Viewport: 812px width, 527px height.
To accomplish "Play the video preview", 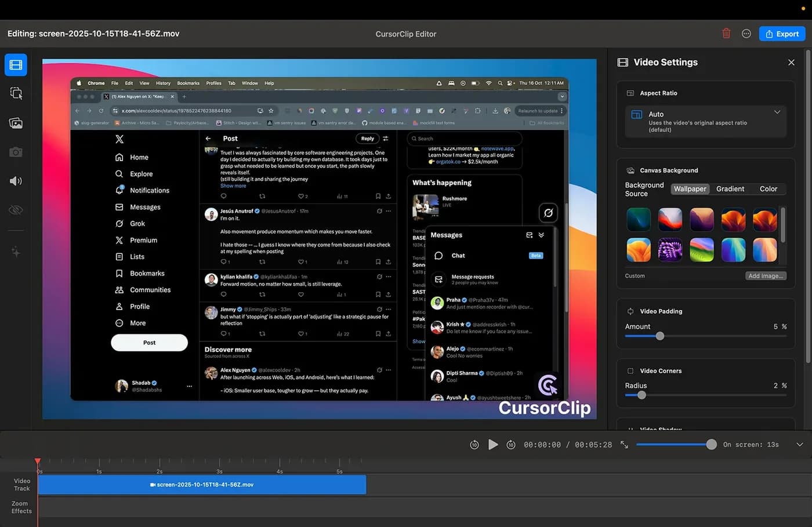I will (493, 445).
